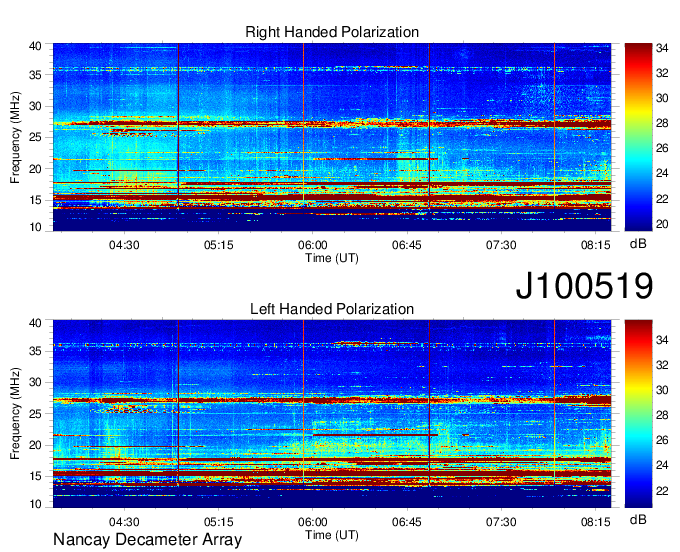The width and height of the screenshot is (680, 552).
Task: Click the Right Handed plot's color scale bar
Action: click(638, 137)
